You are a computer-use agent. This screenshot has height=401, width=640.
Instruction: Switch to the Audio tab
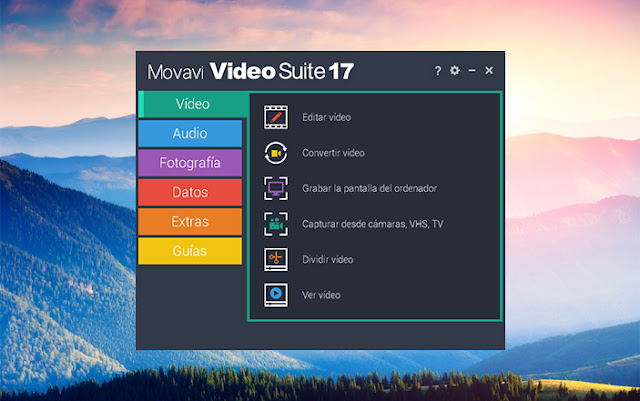190,134
